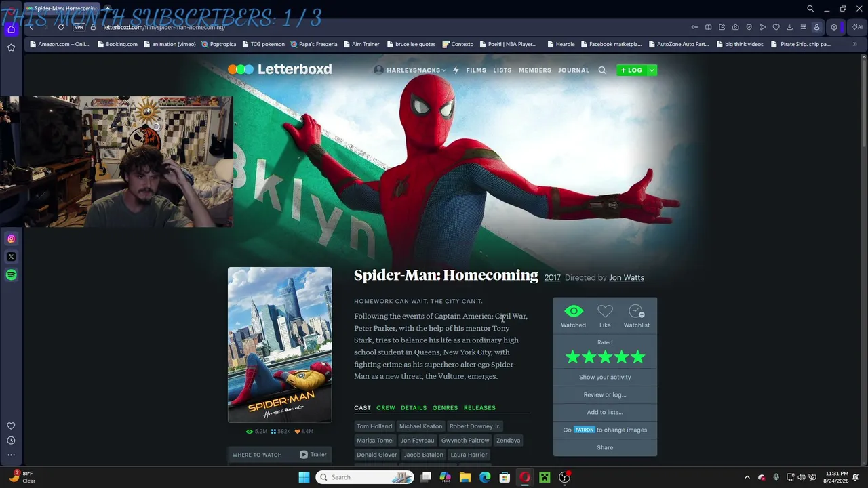Open the 2017 year link
868x488 pixels.
[x=552, y=278]
